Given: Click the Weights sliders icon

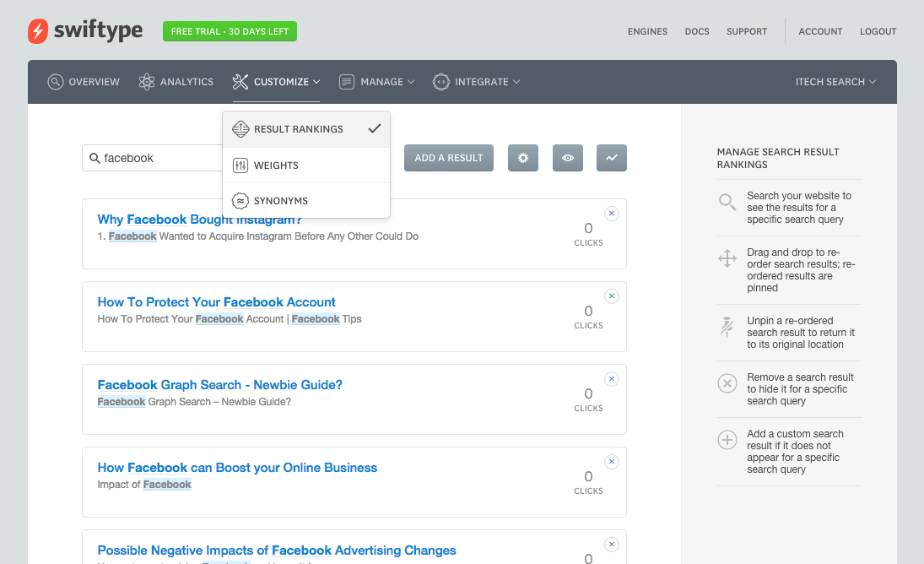Looking at the screenshot, I should [x=240, y=165].
